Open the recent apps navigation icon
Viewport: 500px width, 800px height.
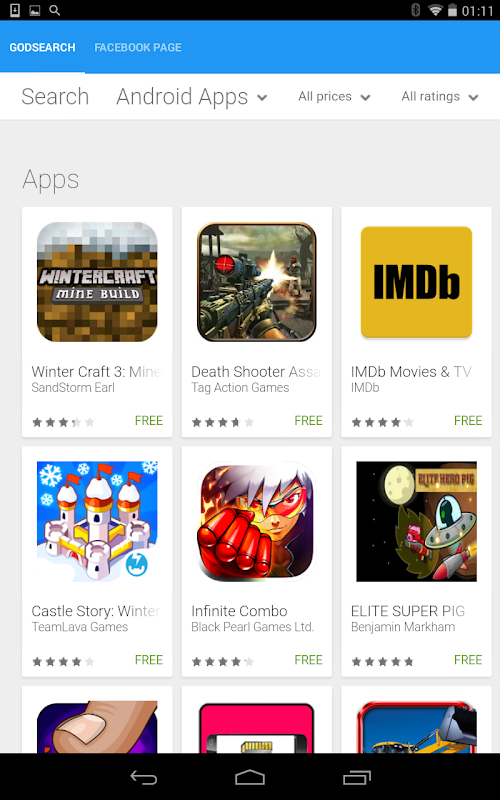[x=357, y=777]
